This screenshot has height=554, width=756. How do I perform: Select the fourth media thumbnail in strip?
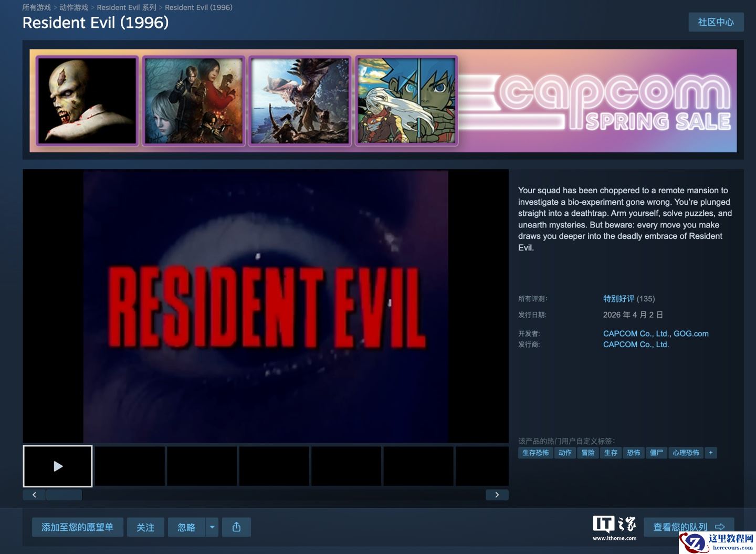point(274,466)
